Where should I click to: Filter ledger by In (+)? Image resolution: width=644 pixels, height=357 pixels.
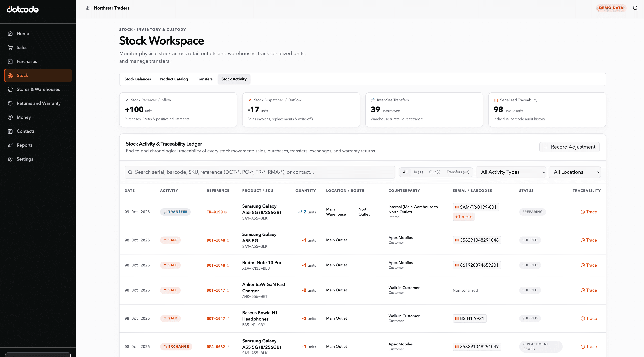pyautogui.click(x=418, y=172)
